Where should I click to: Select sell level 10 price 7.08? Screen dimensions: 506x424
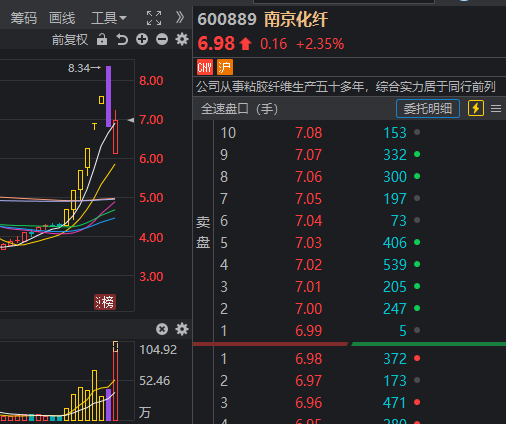[x=309, y=133]
